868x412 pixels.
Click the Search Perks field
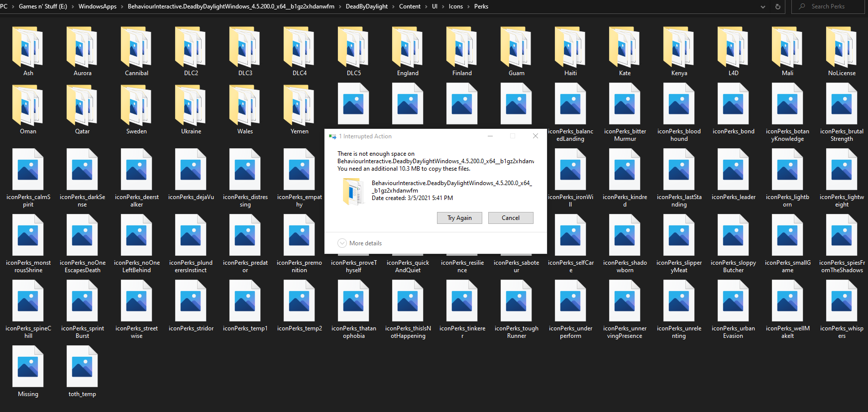click(x=829, y=6)
